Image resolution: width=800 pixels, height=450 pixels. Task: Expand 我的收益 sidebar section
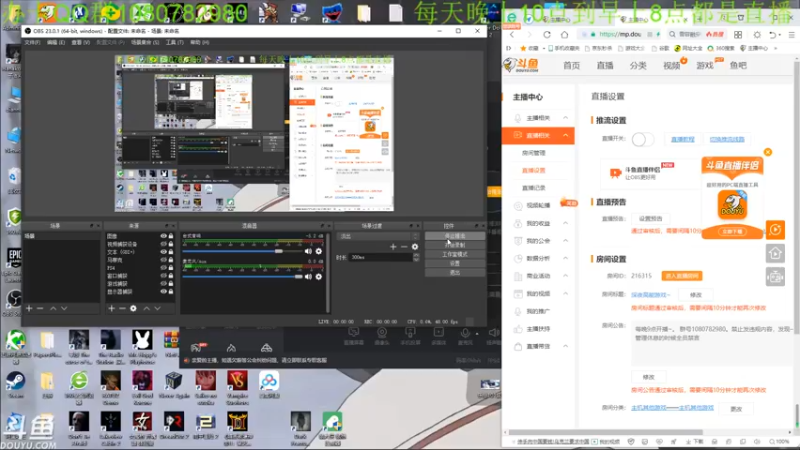tap(565, 223)
